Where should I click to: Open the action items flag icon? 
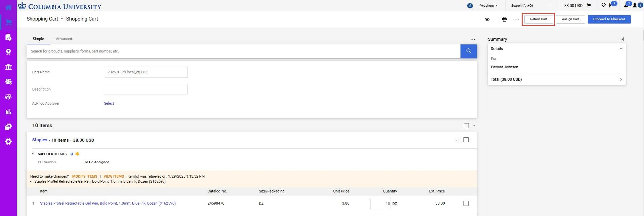click(611, 5)
